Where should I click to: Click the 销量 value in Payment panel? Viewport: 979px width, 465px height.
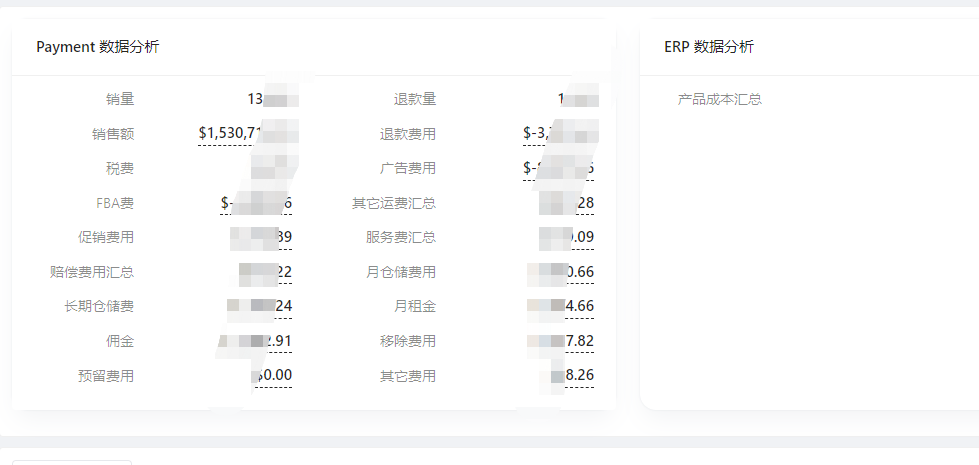pyautogui.click(x=269, y=99)
